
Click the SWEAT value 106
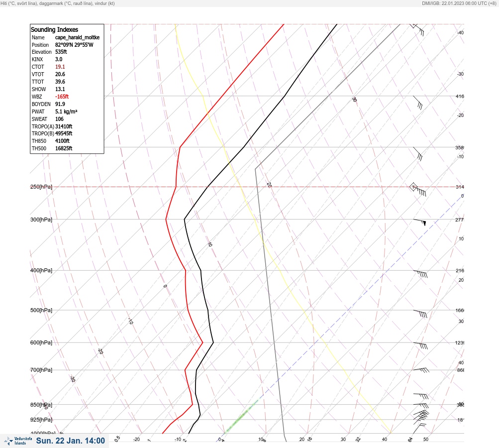59,119
